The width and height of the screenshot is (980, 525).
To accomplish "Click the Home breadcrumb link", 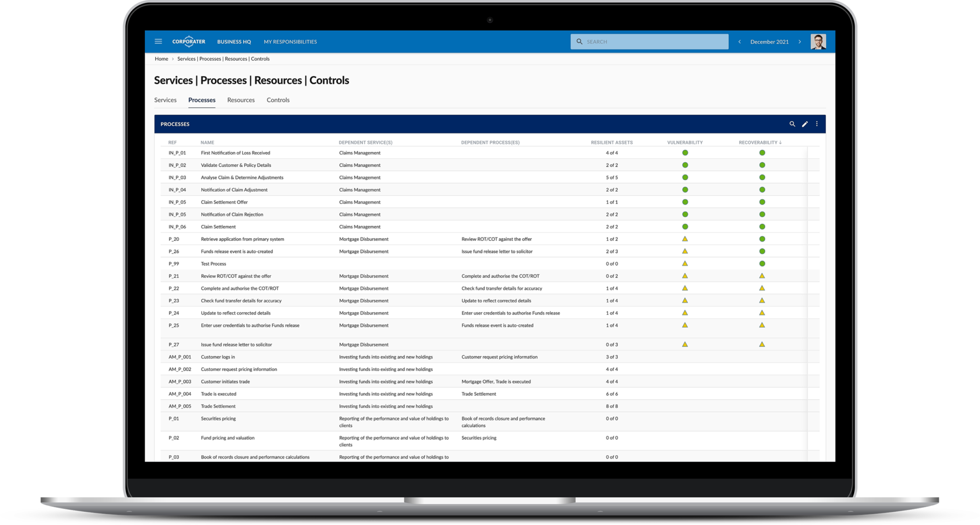I will click(161, 58).
